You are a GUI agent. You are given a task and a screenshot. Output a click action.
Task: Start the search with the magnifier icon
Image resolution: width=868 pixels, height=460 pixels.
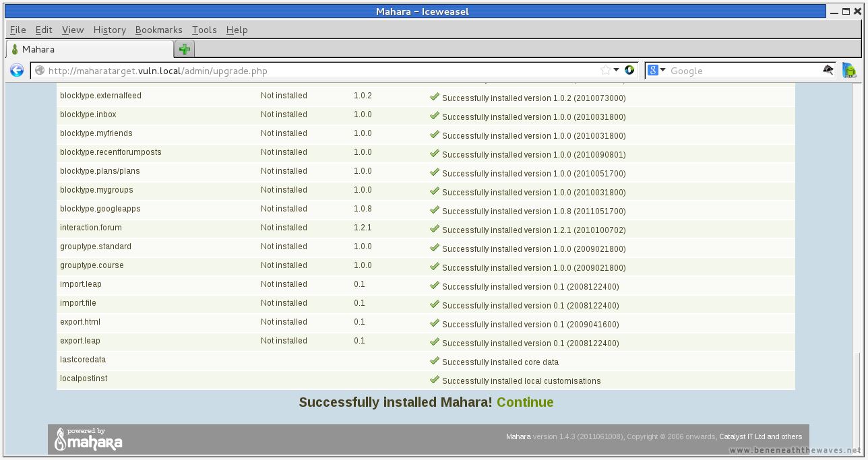pos(828,70)
